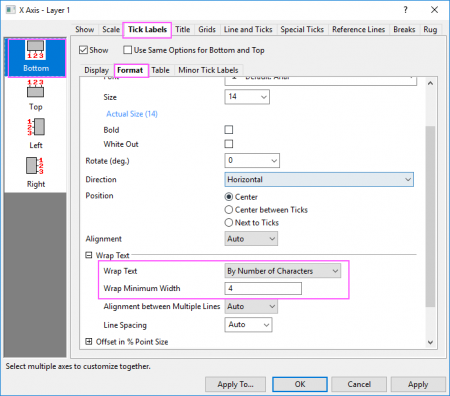Open the Reference Lines tab
450x396 pixels.
pyautogui.click(x=358, y=30)
